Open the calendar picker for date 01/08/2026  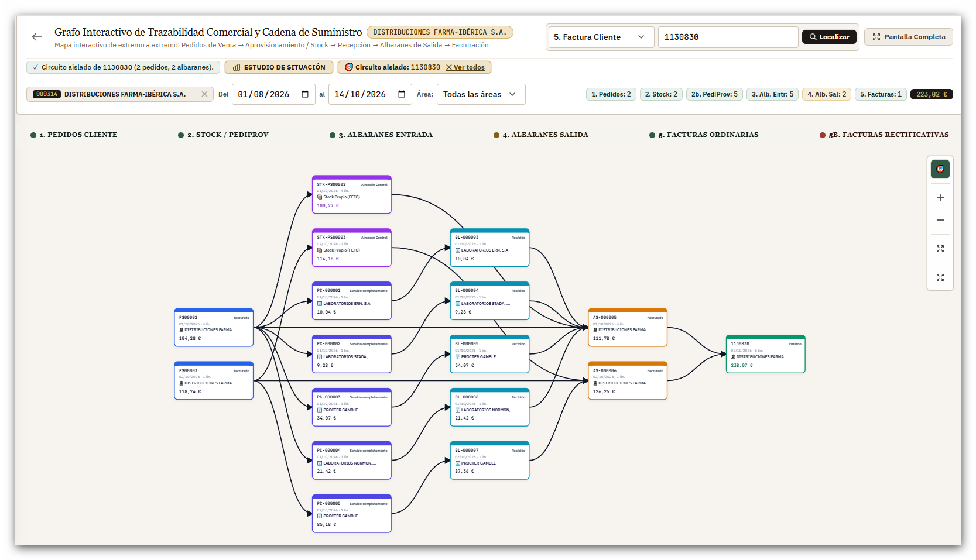tap(305, 94)
